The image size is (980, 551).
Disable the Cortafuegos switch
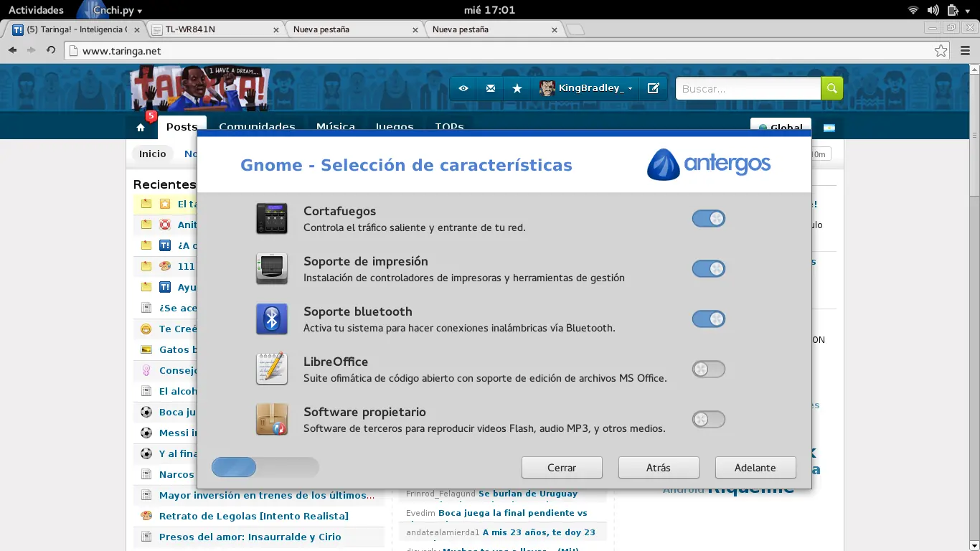click(709, 218)
